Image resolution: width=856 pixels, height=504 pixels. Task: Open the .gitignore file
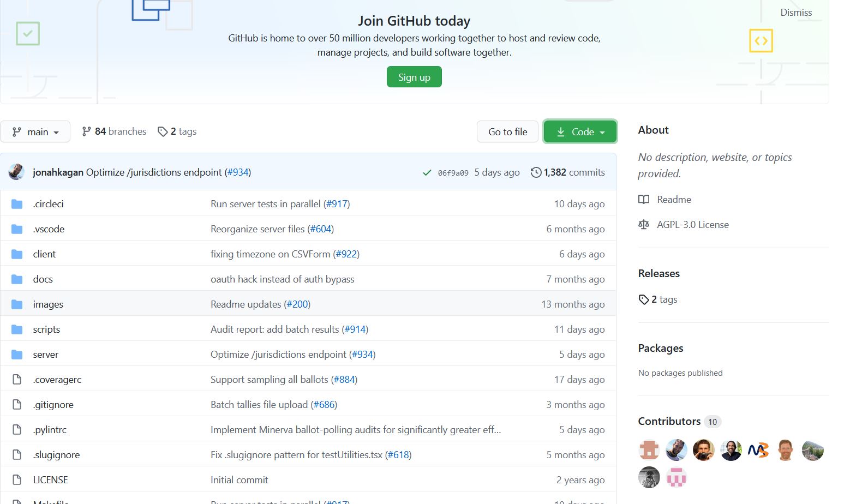(x=53, y=405)
